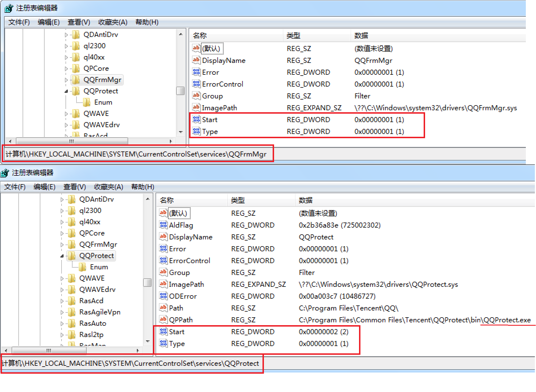
Task: Expand Rasl2tp key in bottom window tree
Action: click(x=62, y=335)
